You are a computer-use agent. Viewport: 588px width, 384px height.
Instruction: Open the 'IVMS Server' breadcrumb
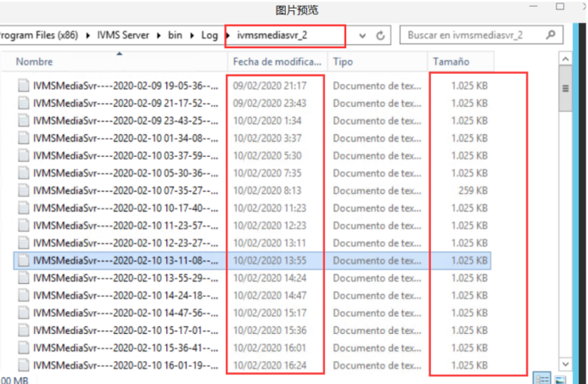[123, 36]
